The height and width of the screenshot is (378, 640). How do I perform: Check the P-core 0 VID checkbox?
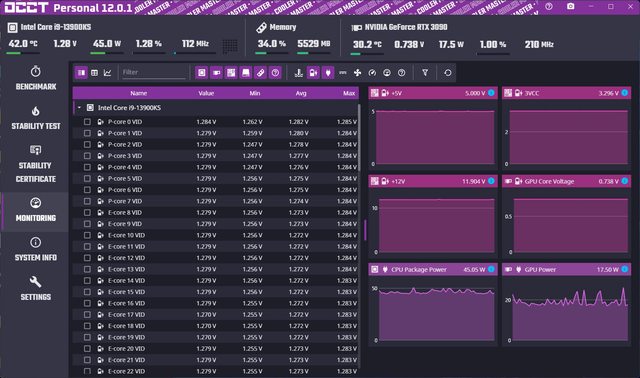(x=87, y=122)
